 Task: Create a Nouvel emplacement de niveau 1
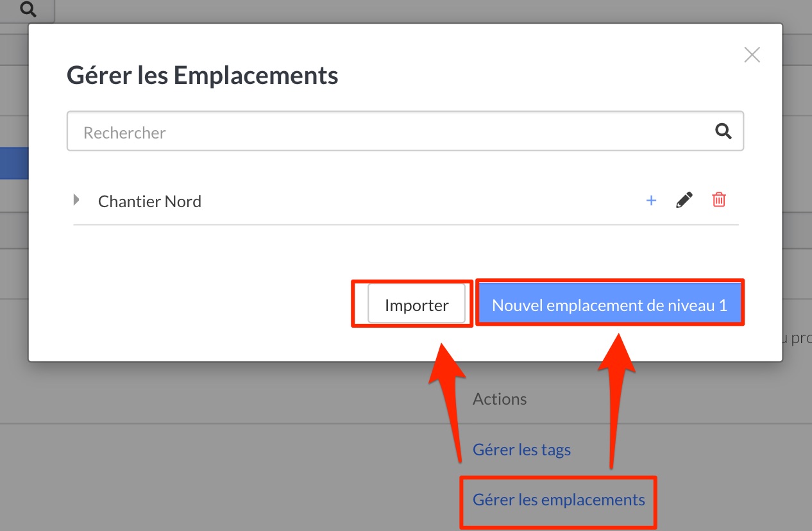(x=609, y=305)
